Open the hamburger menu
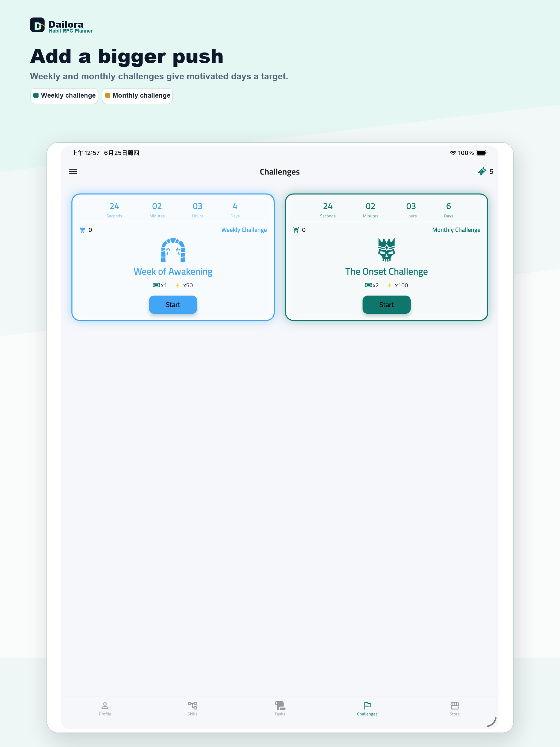Image resolution: width=560 pixels, height=747 pixels. (73, 171)
